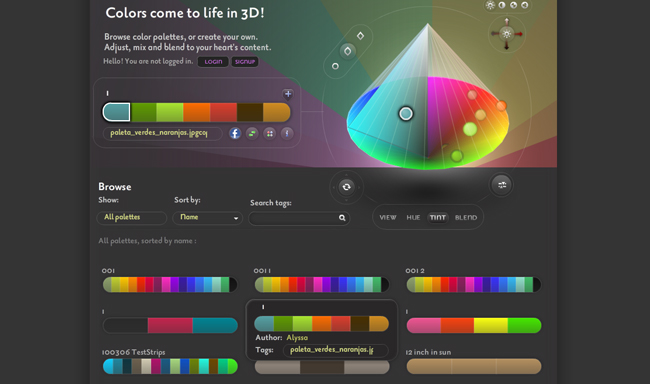This screenshot has height=384, width=650.
Task: Open the All palettes show dropdown
Action: [132, 217]
